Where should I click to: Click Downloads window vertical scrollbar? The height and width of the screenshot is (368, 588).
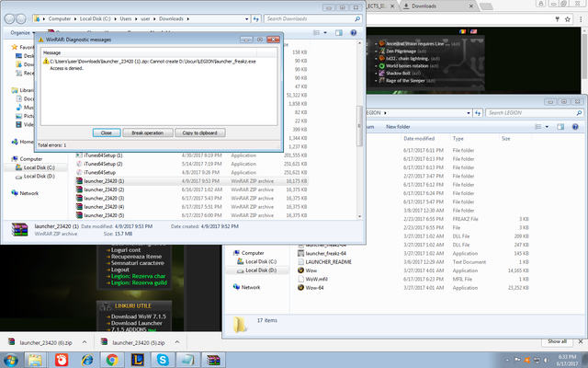pos(359,126)
